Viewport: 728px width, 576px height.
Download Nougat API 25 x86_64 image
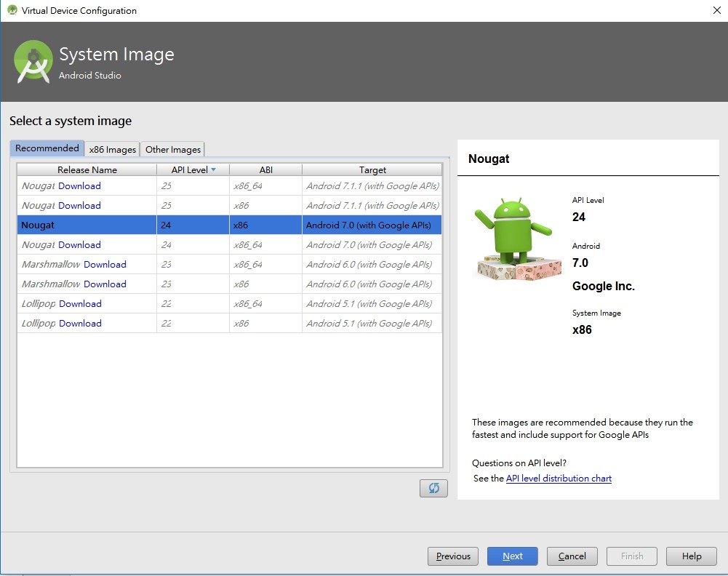pos(79,185)
